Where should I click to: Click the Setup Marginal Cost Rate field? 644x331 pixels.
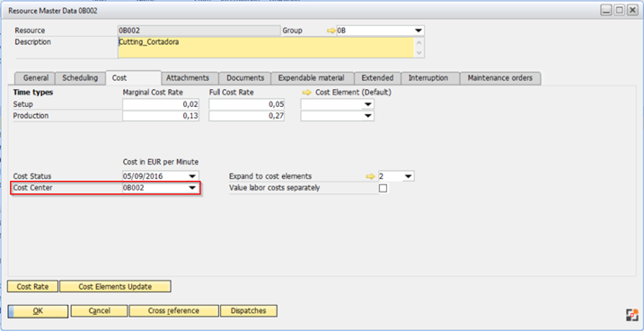pyautogui.click(x=161, y=104)
